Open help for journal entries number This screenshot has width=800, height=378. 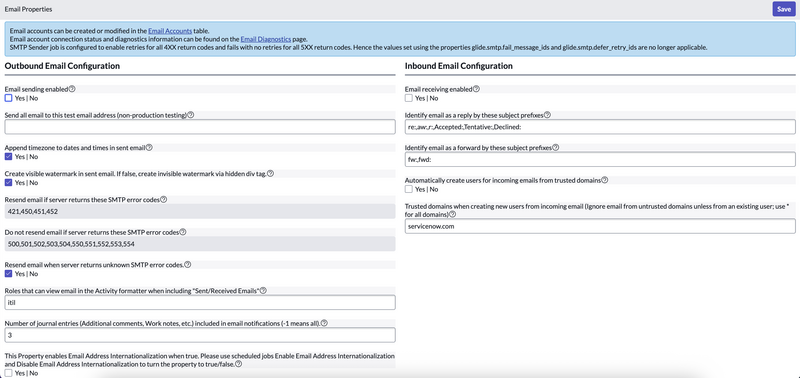[x=324, y=323]
